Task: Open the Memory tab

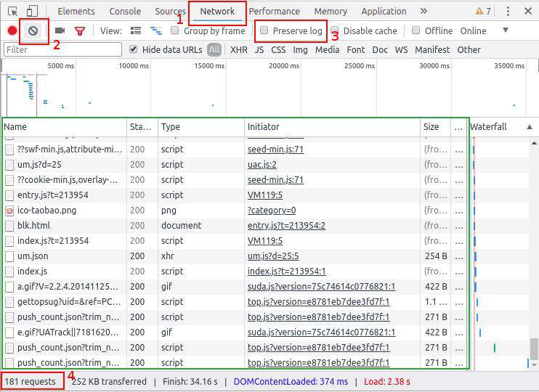Action: (x=331, y=12)
